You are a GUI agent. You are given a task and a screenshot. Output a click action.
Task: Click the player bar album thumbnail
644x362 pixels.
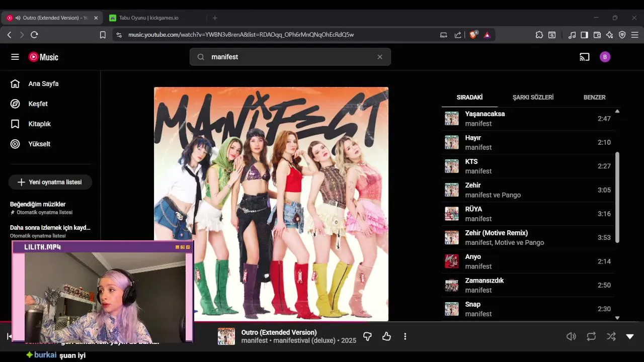coord(226,336)
